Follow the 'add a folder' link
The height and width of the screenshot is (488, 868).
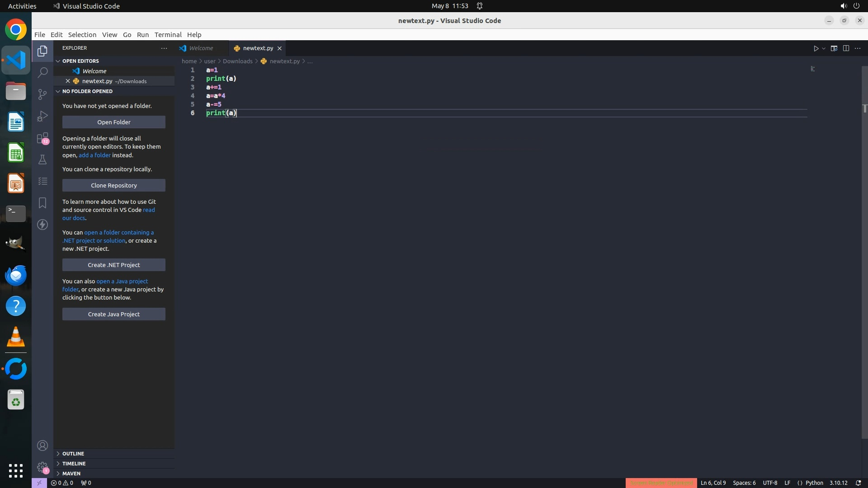(x=94, y=155)
